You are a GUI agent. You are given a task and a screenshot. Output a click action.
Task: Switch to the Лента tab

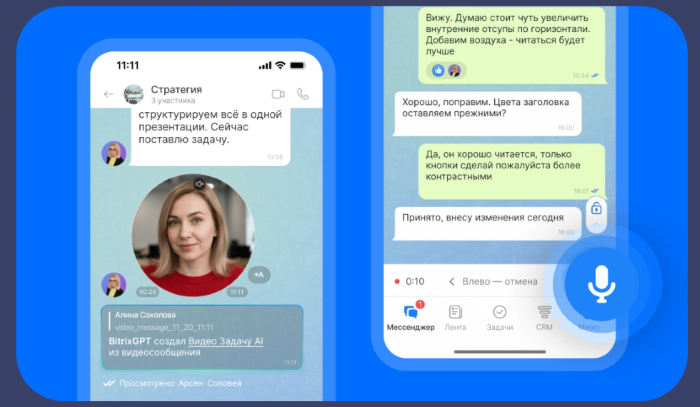[x=455, y=316]
